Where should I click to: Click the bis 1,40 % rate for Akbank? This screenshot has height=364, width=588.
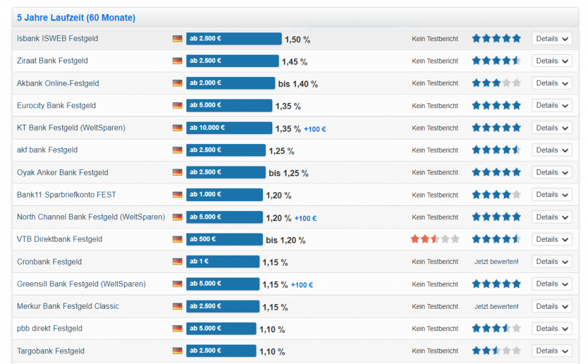pos(298,84)
